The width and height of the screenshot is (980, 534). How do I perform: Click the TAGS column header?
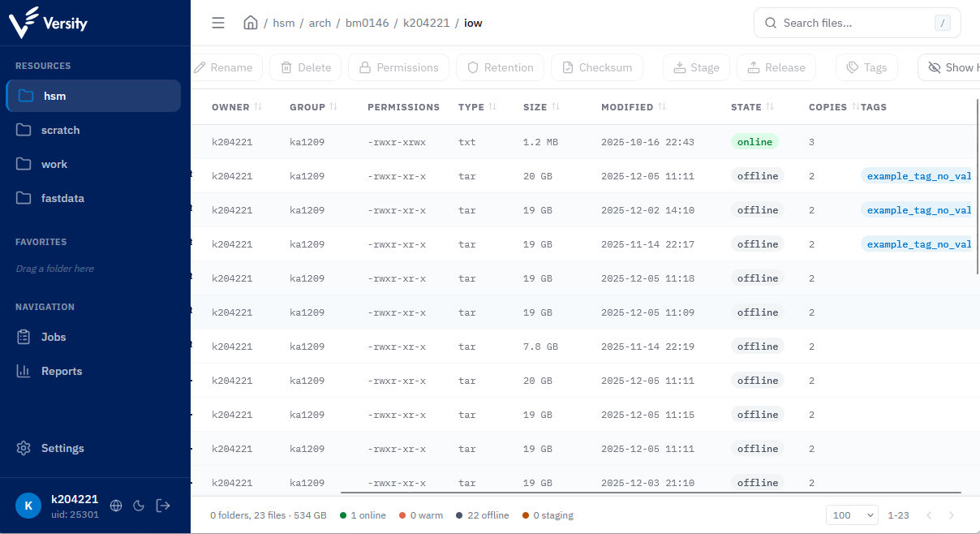[x=874, y=107]
